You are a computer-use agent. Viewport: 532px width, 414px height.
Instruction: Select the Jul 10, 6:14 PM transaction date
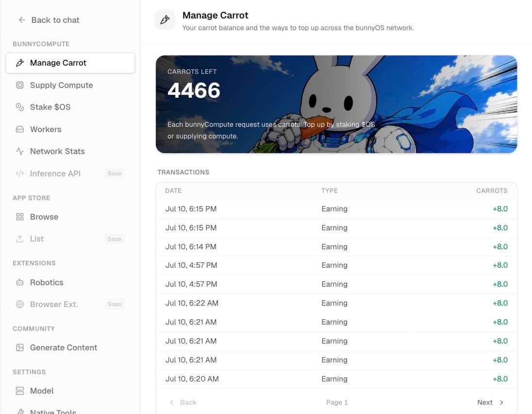tap(191, 246)
